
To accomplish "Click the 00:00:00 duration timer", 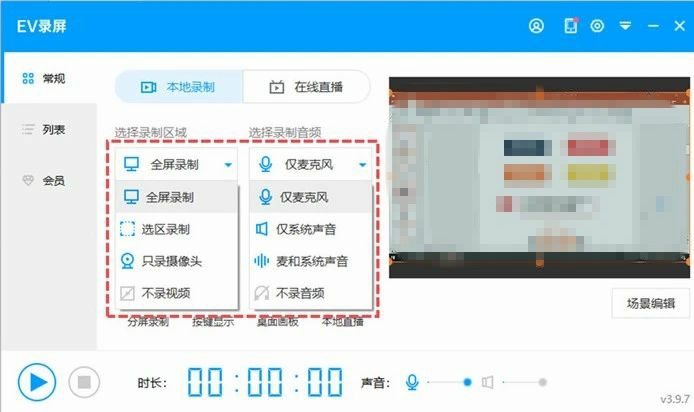I will point(265,382).
